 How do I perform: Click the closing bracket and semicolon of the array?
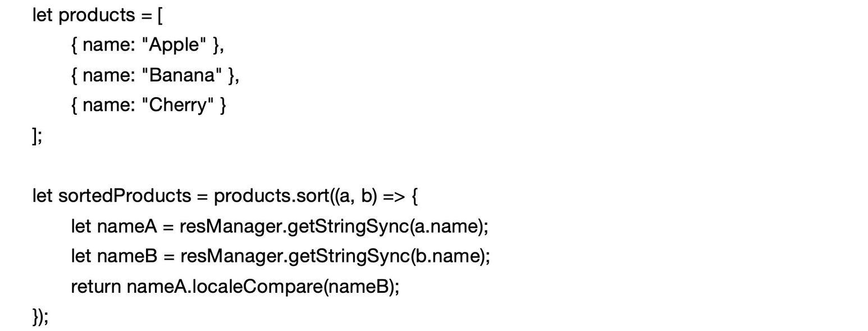[37, 135]
